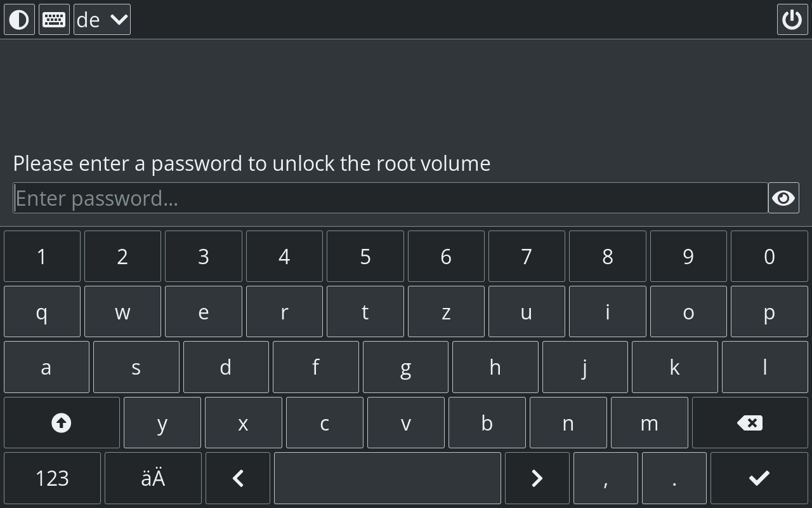The image size is (812, 508).
Task: Tap the number 5 key
Action: (365, 257)
